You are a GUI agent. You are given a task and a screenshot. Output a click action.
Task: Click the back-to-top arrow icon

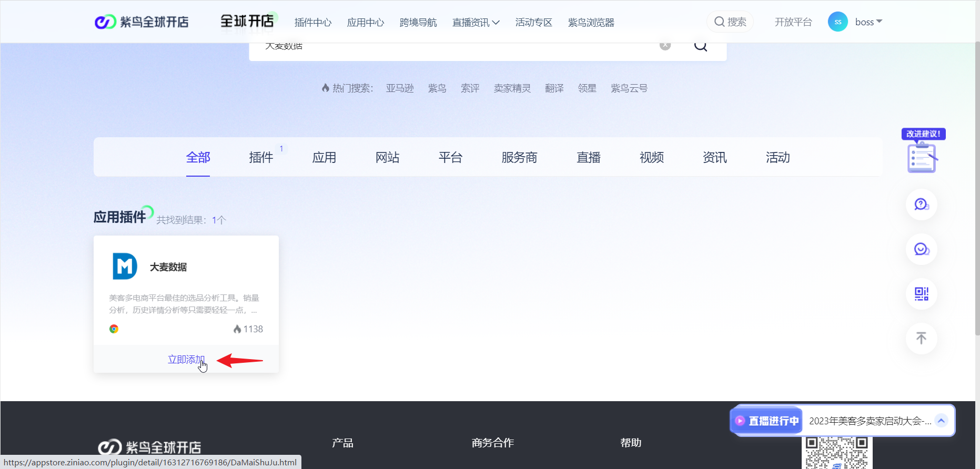pyautogui.click(x=922, y=339)
